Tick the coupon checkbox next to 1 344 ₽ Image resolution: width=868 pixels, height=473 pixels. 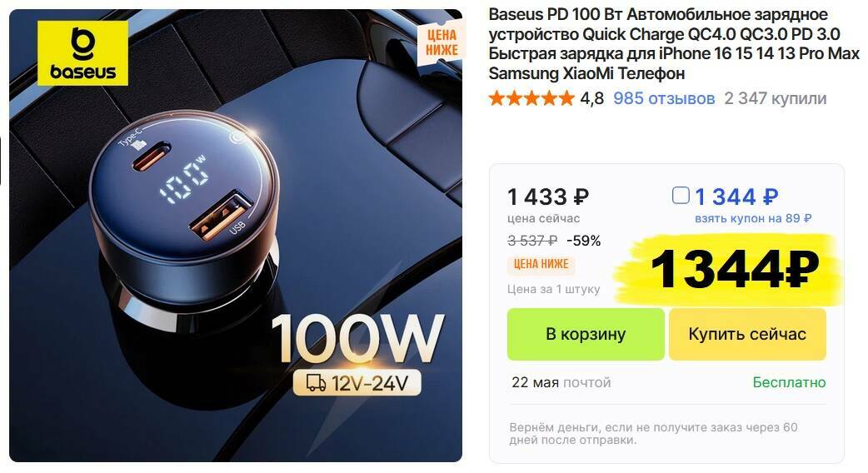tap(681, 196)
